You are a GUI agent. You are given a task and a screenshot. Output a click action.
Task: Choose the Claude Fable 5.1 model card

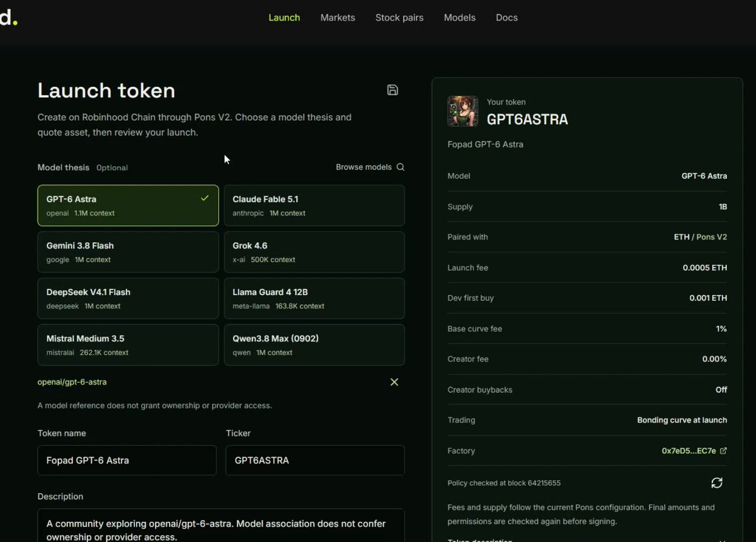(x=314, y=205)
